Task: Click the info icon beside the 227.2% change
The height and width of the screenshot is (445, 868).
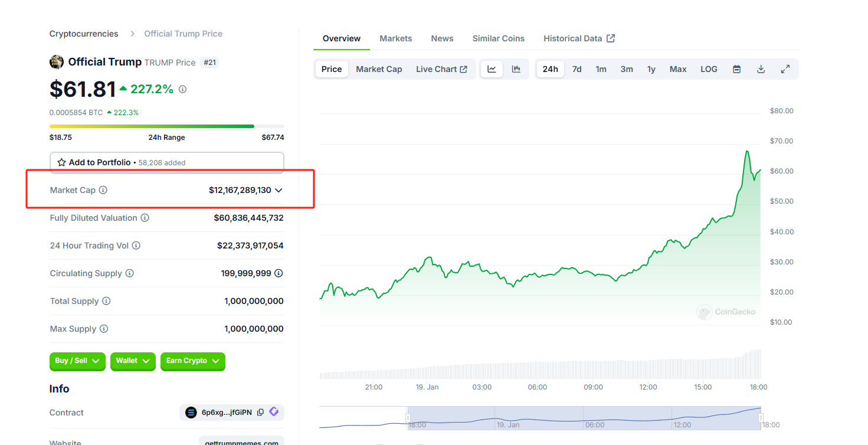Action: coord(182,89)
